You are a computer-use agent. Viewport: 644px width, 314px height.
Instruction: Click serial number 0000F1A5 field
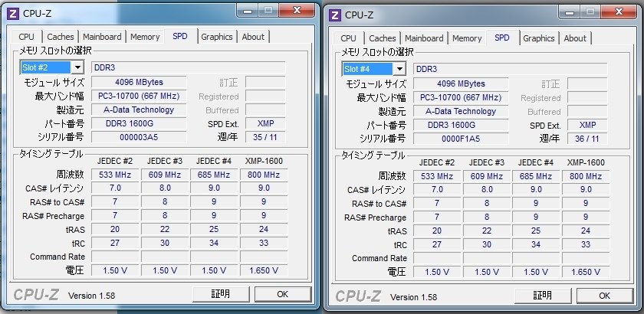(x=461, y=139)
